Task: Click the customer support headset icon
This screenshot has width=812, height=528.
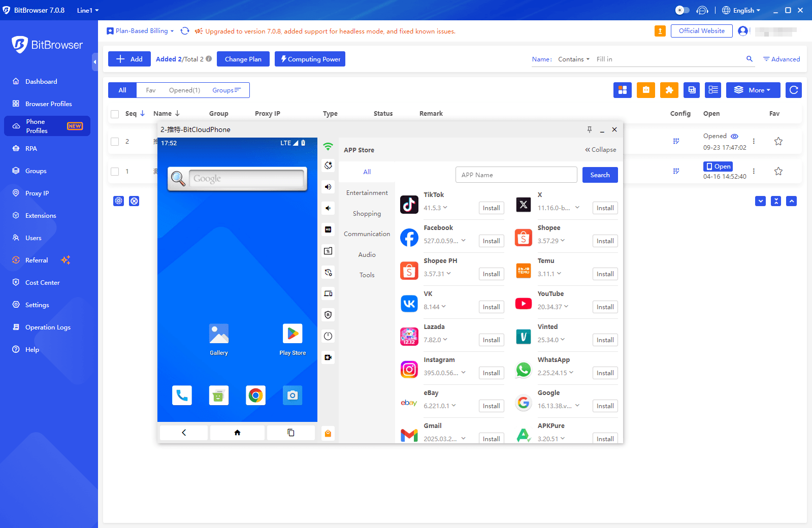Action: [702, 10]
